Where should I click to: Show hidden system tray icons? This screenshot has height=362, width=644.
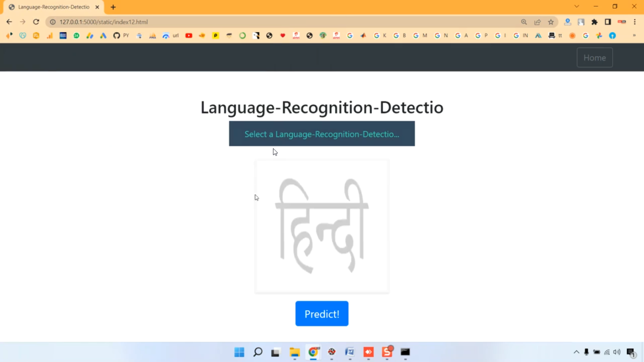click(x=576, y=352)
